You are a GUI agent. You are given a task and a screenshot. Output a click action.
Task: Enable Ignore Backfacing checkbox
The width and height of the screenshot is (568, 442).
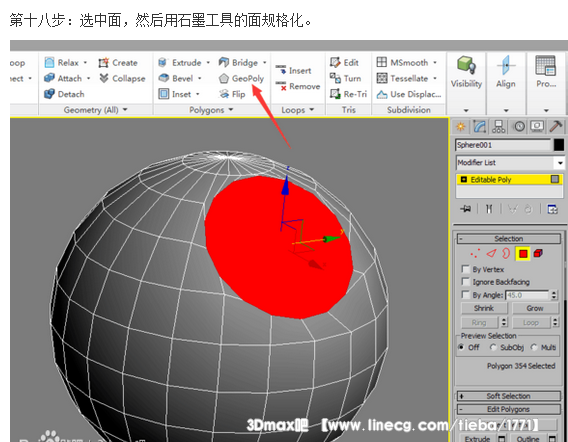point(465,282)
